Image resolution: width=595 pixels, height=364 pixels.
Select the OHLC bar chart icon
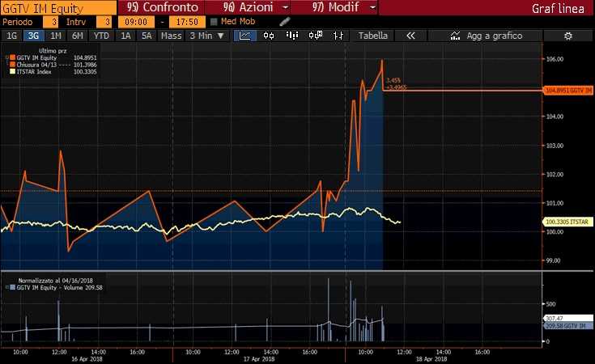click(x=338, y=36)
